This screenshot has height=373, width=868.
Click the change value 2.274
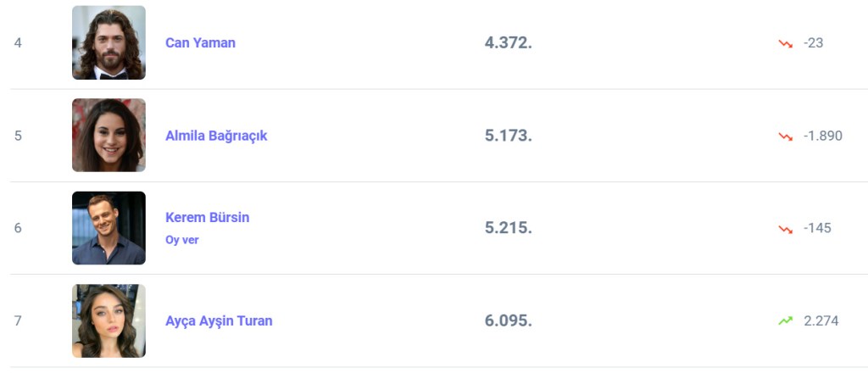pyautogui.click(x=821, y=320)
